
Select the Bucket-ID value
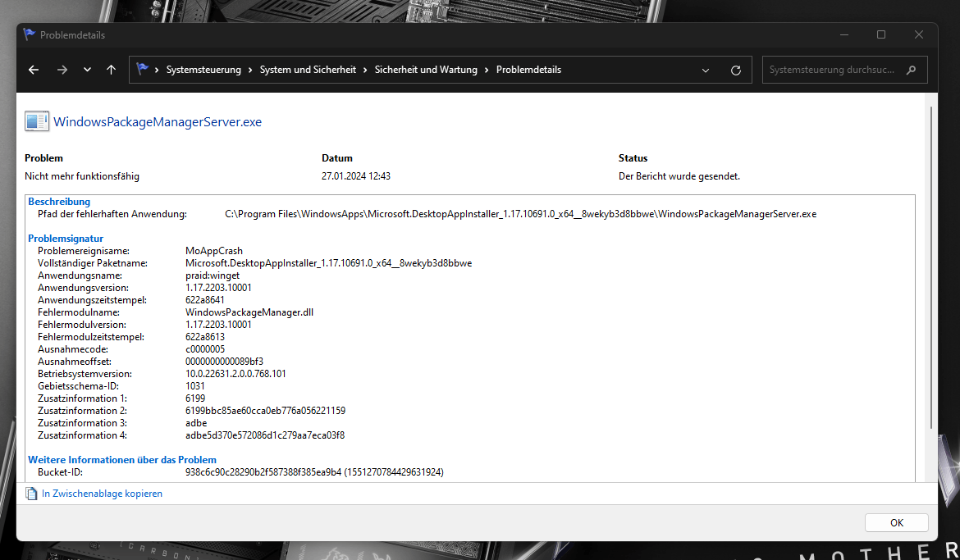pos(315,472)
